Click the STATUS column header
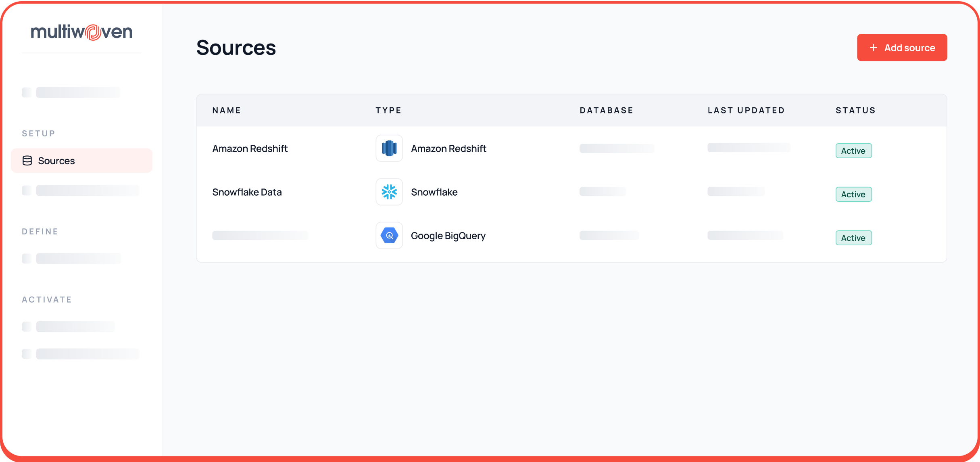The width and height of the screenshot is (980, 462). (x=855, y=110)
